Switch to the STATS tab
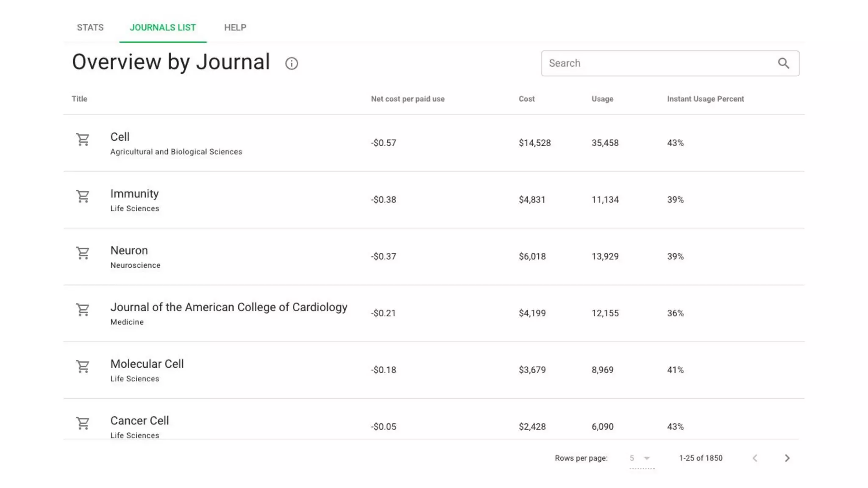This screenshot has height=488, width=868. click(90, 28)
